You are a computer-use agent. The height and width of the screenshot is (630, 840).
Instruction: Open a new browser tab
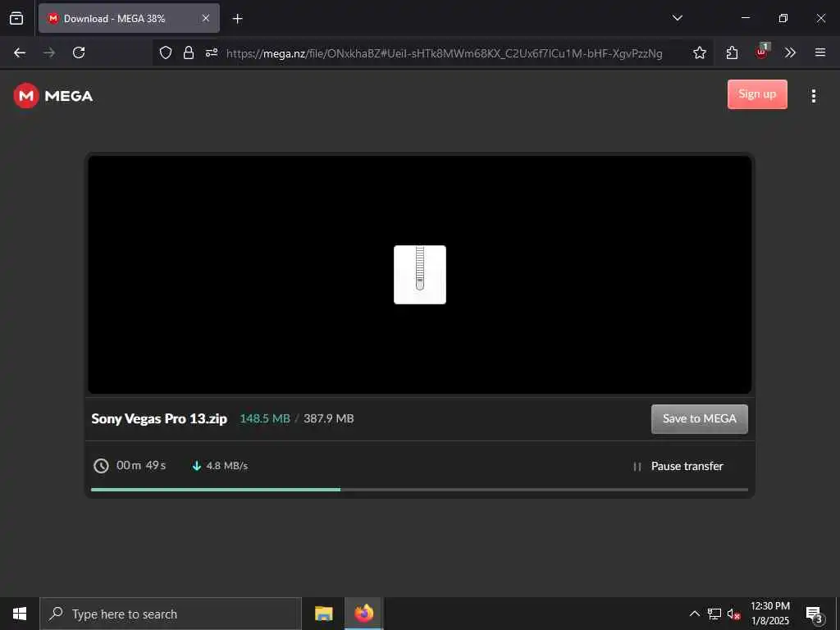[x=237, y=19]
